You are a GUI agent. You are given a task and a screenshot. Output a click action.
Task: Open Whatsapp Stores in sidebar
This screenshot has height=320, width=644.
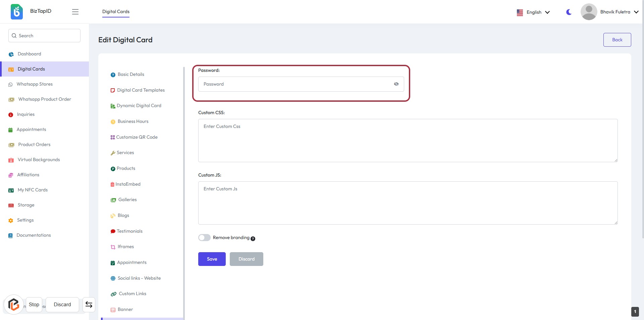(x=35, y=84)
